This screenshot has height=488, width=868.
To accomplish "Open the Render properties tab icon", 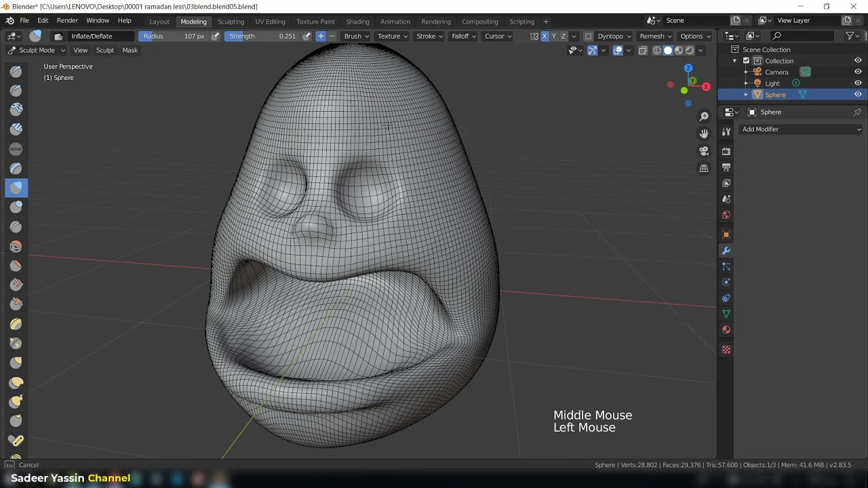I will (x=726, y=150).
